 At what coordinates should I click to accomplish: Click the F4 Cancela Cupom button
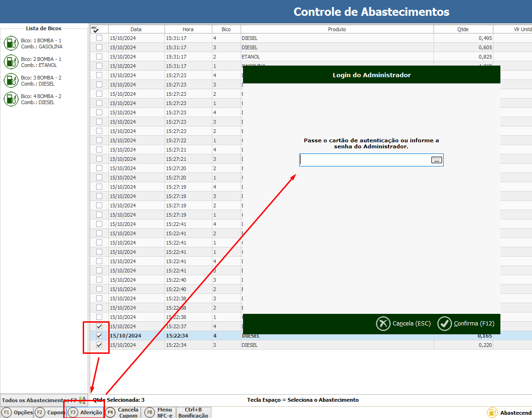123,412
